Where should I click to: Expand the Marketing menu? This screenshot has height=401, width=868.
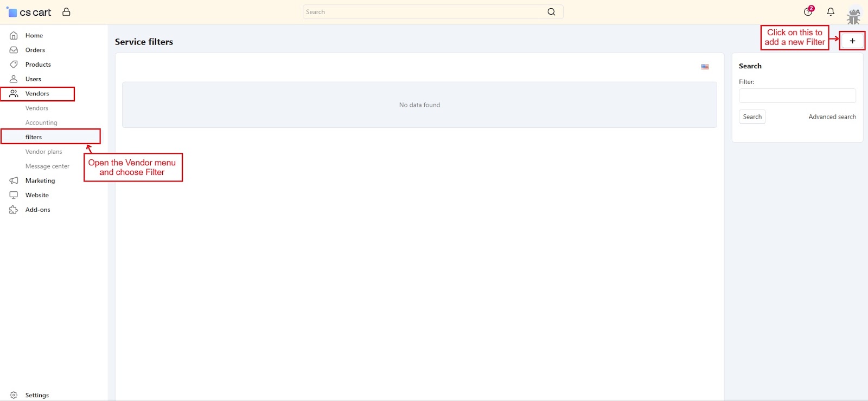coord(40,180)
